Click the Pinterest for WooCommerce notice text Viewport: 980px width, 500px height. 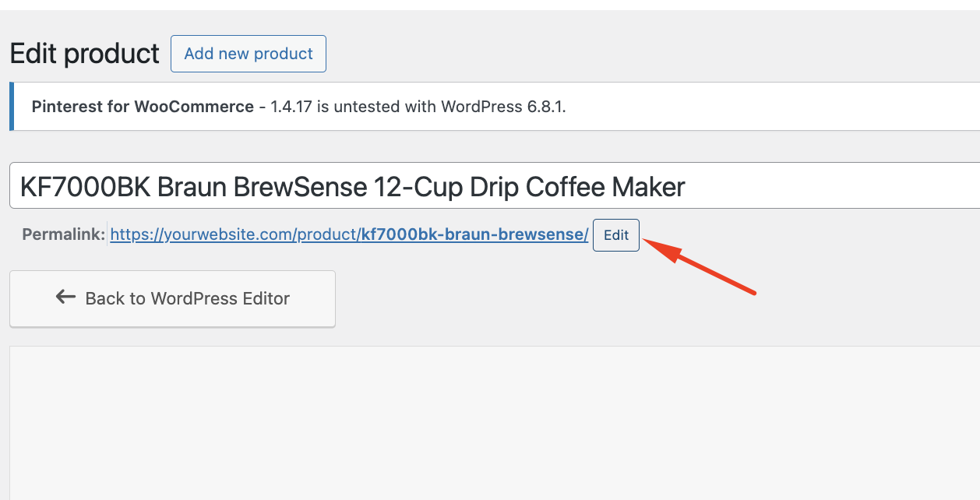298,107
